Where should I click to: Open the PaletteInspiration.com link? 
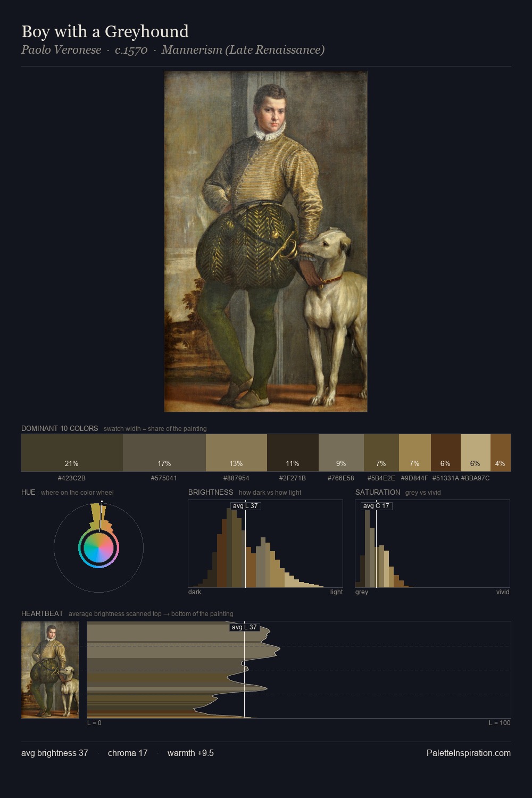469,753
